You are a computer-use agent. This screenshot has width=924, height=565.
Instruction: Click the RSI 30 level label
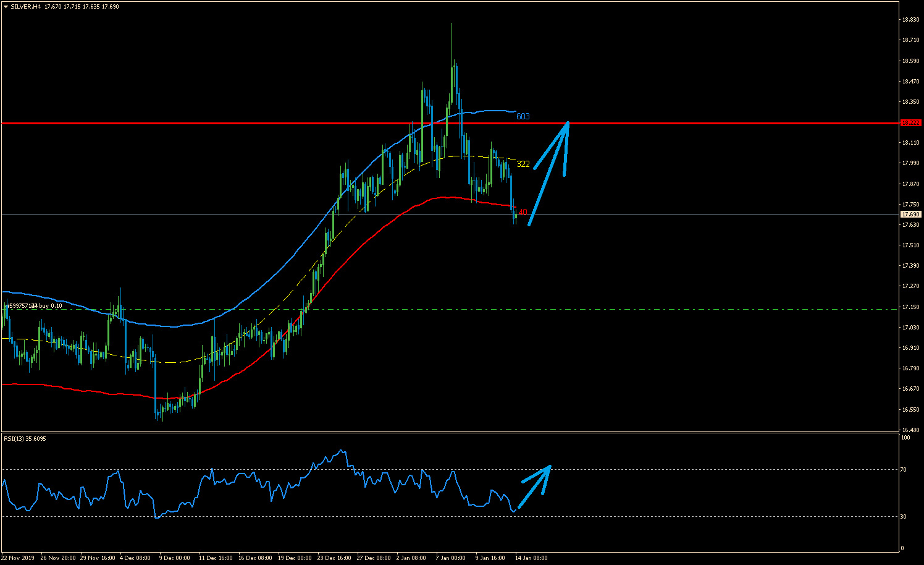pyautogui.click(x=903, y=516)
